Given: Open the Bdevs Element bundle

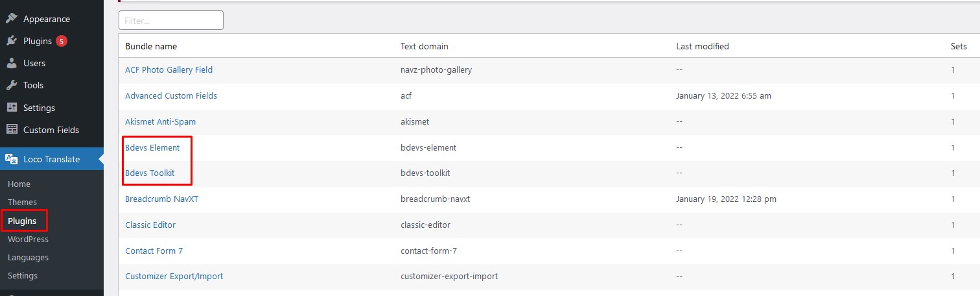Looking at the screenshot, I should [152, 147].
